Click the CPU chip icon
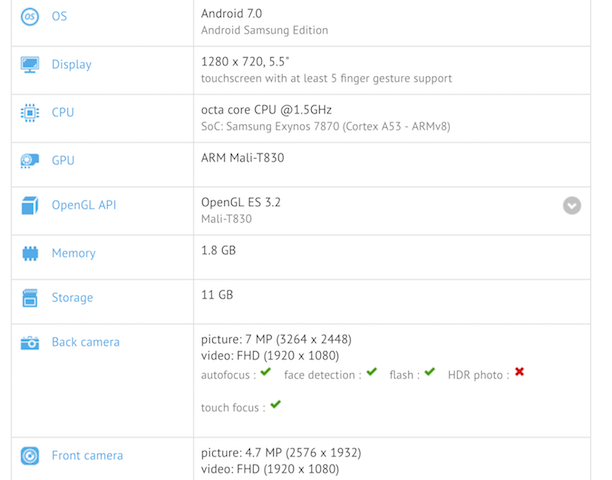 pos(30,113)
